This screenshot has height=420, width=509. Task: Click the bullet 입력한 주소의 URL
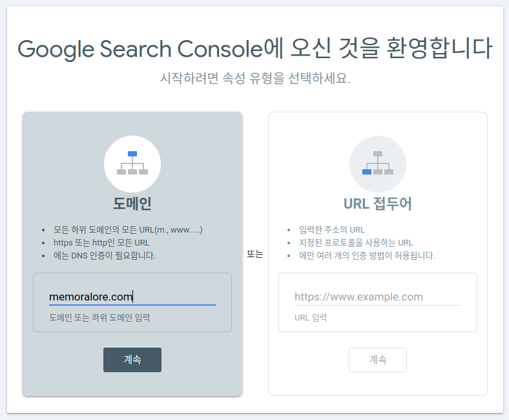click(x=331, y=229)
